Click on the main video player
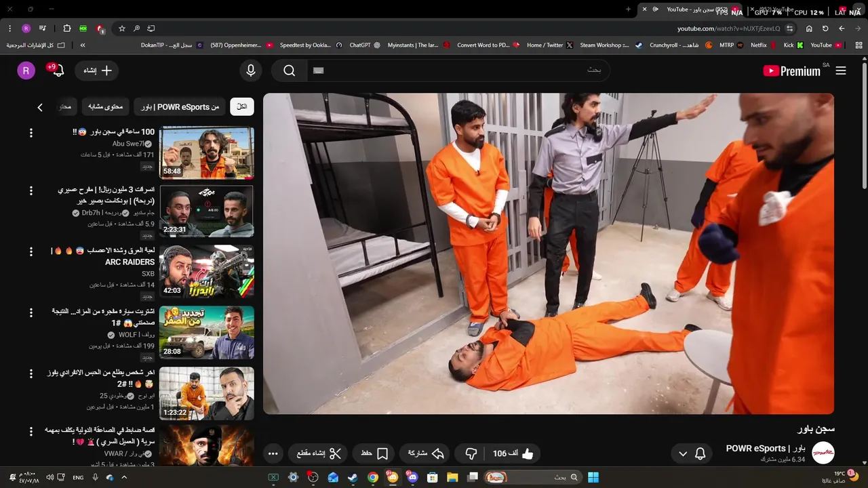This screenshot has width=868, height=488. coord(549,253)
